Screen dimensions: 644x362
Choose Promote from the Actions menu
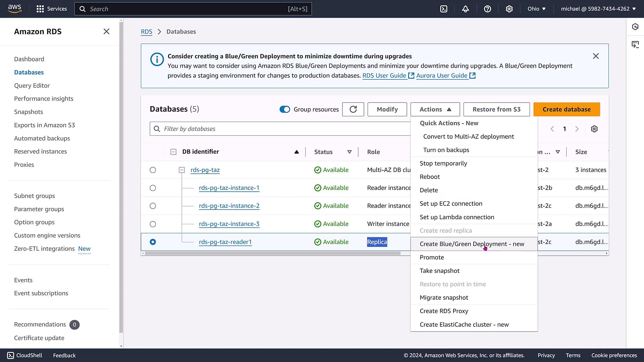coord(432,257)
